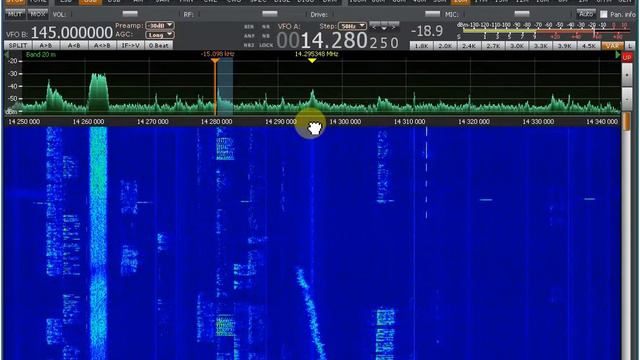Click the highlighted USB mode button
This screenshot has width=640, height=360.
90,2
